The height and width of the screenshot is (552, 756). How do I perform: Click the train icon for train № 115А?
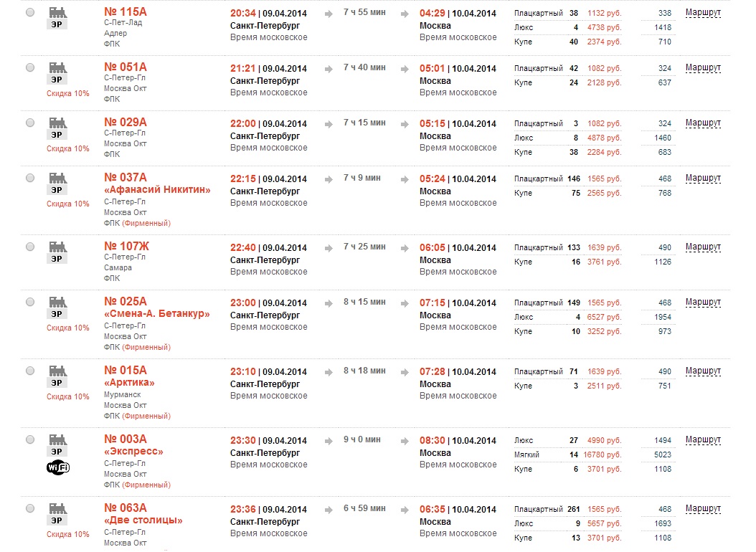click(57, 12)
